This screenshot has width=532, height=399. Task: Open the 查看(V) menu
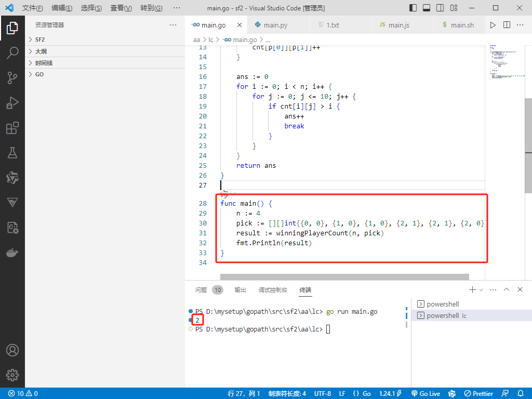click(x=121, y=8)
